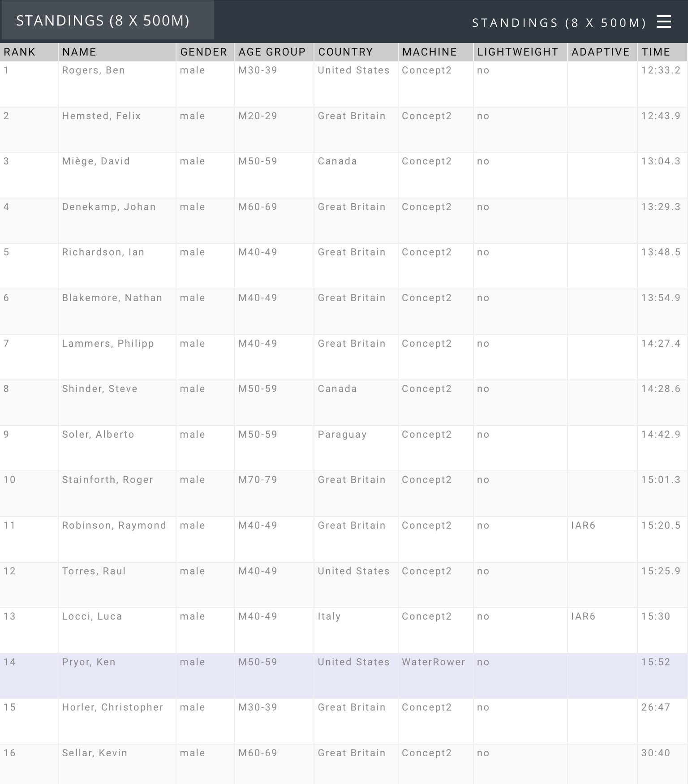Viewport: 688px width, 784px height.
Task: Select the name Pryor, Ken
Action: point(89,662)
